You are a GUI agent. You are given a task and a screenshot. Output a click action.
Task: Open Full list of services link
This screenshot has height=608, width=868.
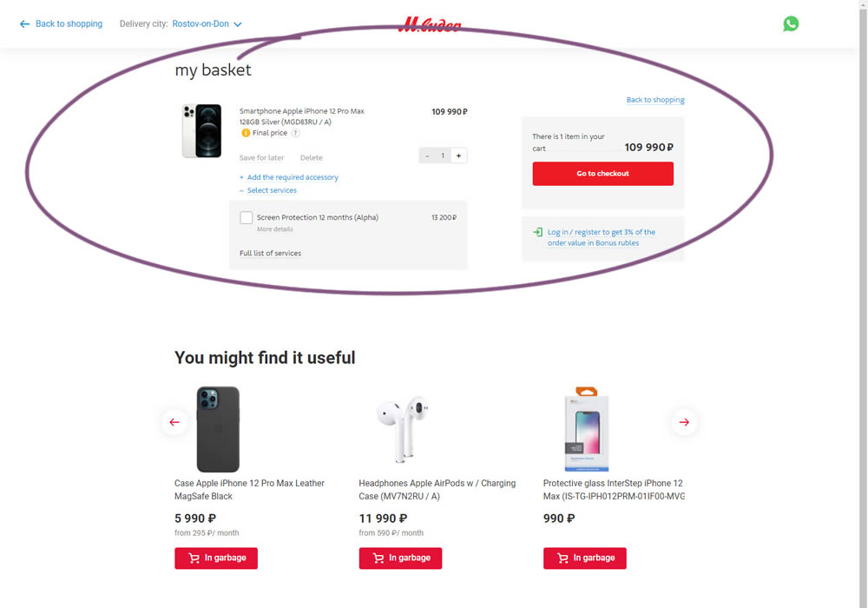(x=270, y=254)
